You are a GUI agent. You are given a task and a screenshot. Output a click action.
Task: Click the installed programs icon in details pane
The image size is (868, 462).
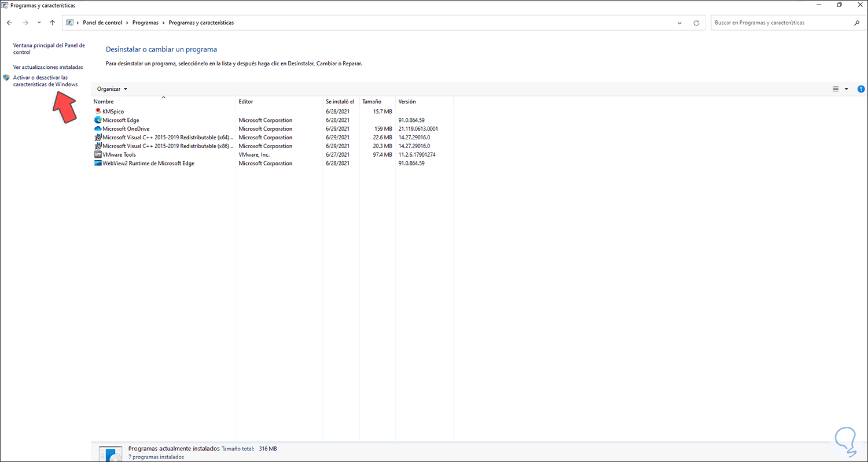[x=110, y=454]
